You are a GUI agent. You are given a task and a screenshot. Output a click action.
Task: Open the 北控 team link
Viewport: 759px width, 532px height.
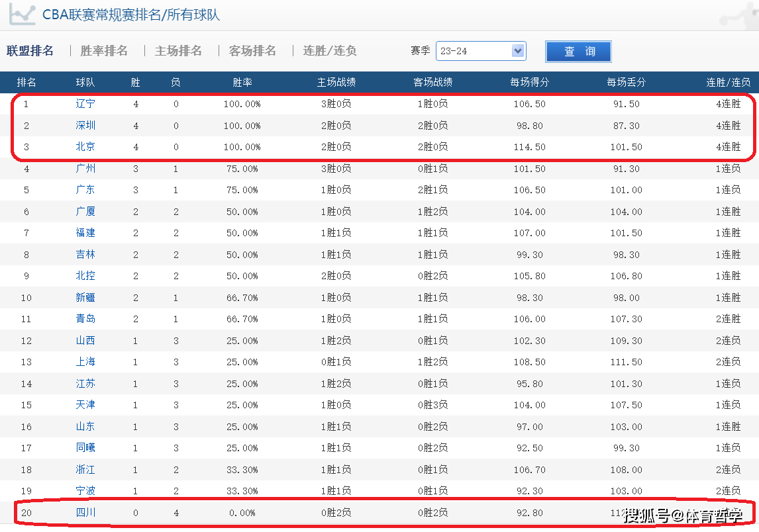click(85, 276)
